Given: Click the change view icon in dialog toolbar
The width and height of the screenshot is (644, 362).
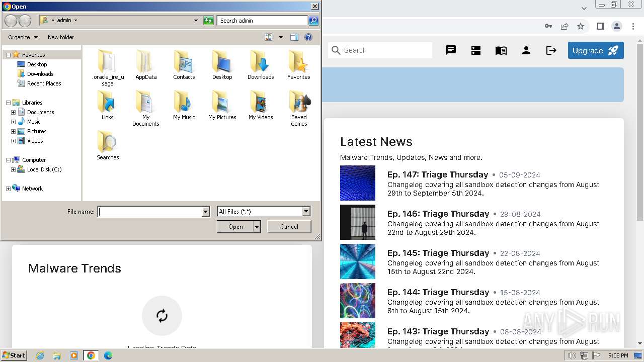Looking at the screenshot, I should pos(269,37).
